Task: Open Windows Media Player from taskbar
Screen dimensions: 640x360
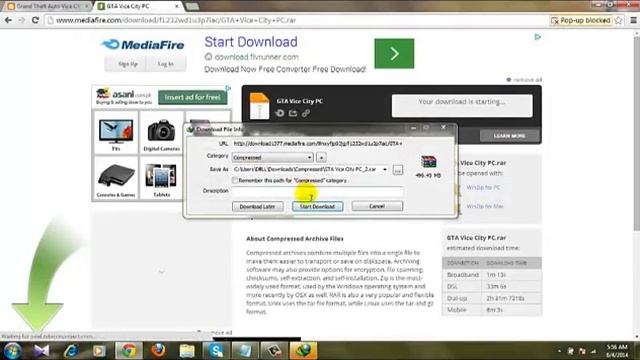Action: click(x=99, y=351)
